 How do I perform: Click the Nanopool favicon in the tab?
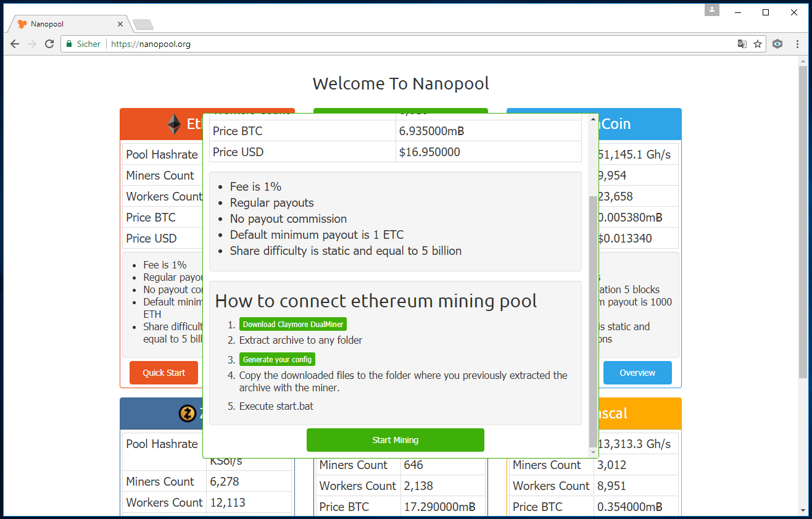[x=22, y=24]
